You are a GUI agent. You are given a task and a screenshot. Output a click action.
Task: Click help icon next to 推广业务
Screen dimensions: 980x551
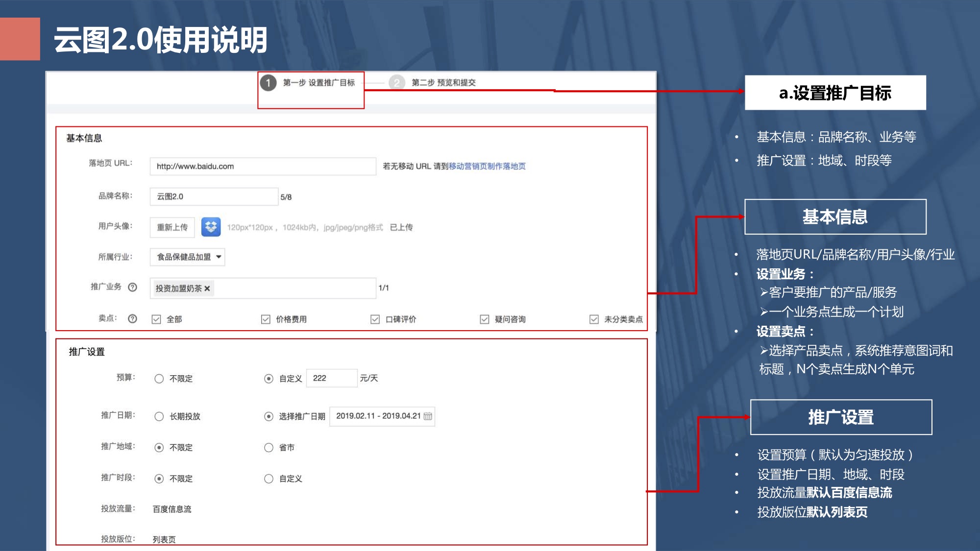tap(132, 287)
